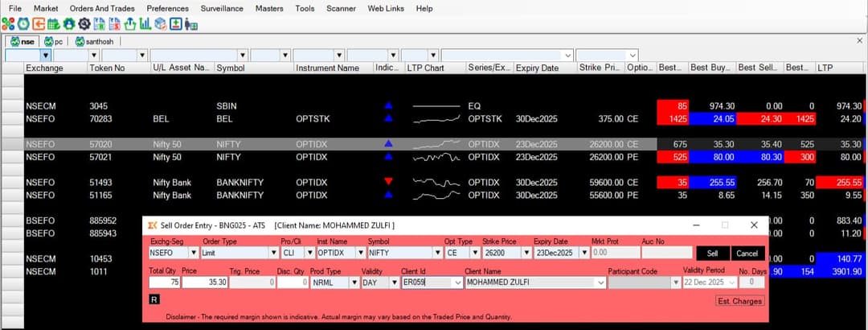The image size is (868, 330).
Task: Open the Prod Type NRML dropdown
Action: (354, 283)
